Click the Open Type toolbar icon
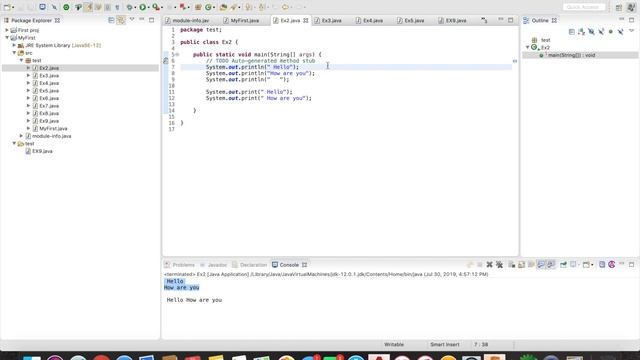This screenshot has width=640, height=360. coord(223,7)
